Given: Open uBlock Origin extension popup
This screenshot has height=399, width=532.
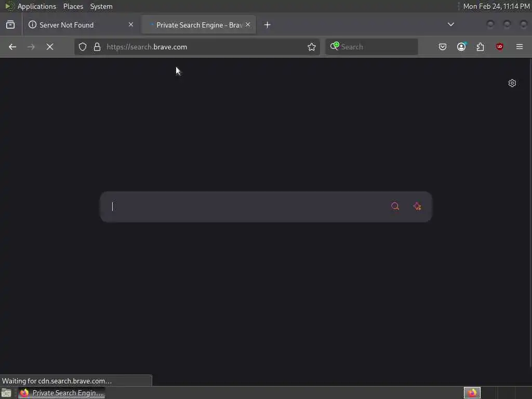Looking at the screenshot, I should point(499,46).
